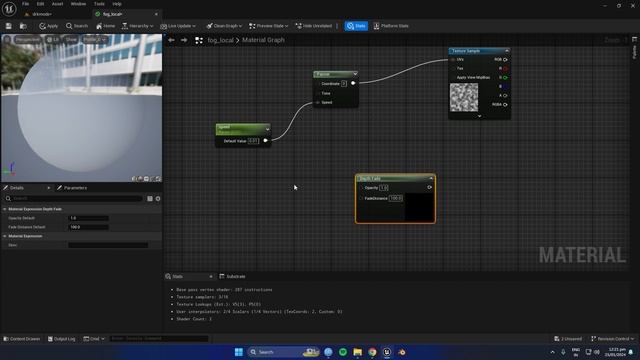This screenshot has width=640, height=360.
Task: Click the Browse to asset icon
Action: coord(23,26)
